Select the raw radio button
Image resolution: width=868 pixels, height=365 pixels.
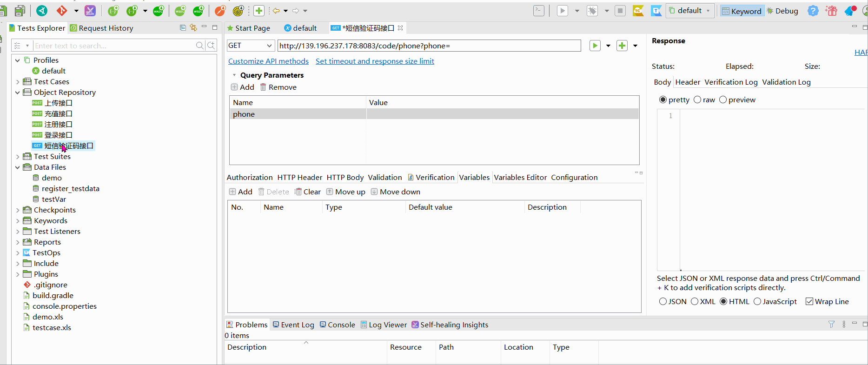click(x=697, y=100)
